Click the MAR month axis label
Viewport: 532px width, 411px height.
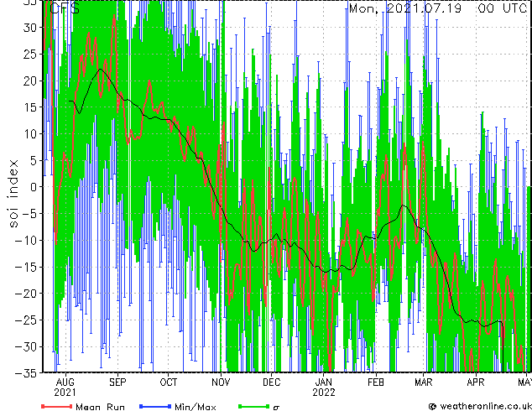(x=424, y=382)
